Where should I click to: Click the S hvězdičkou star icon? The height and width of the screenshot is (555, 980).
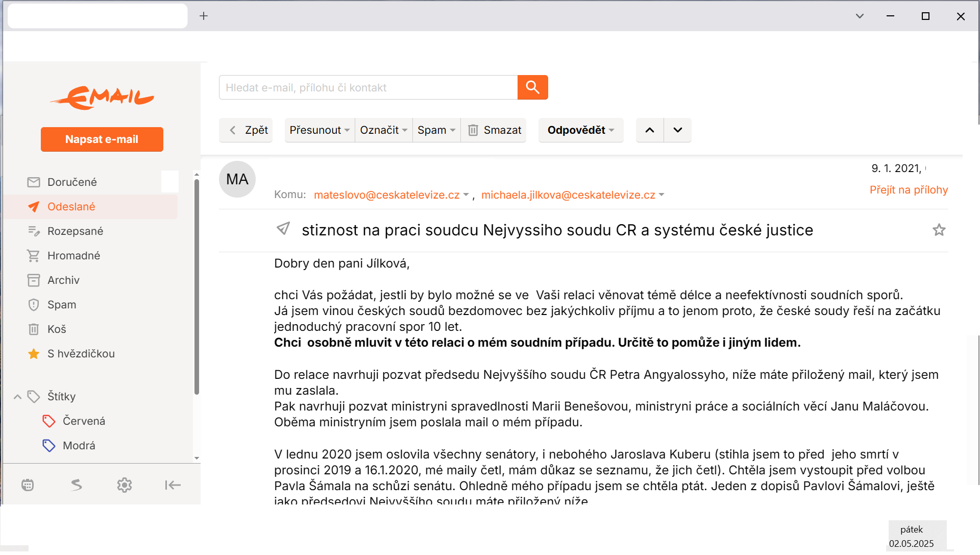(x=34, y=354)
